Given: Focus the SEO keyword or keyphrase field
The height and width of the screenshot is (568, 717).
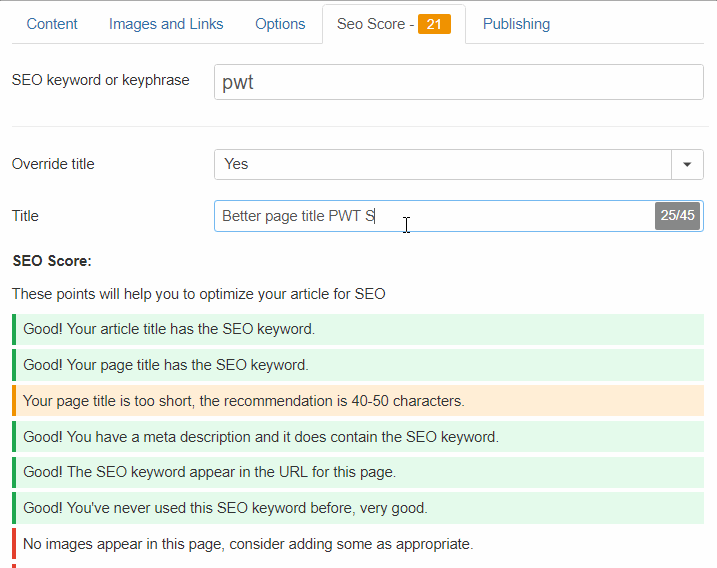Looking at the screenshot, I should pos(459,82).
